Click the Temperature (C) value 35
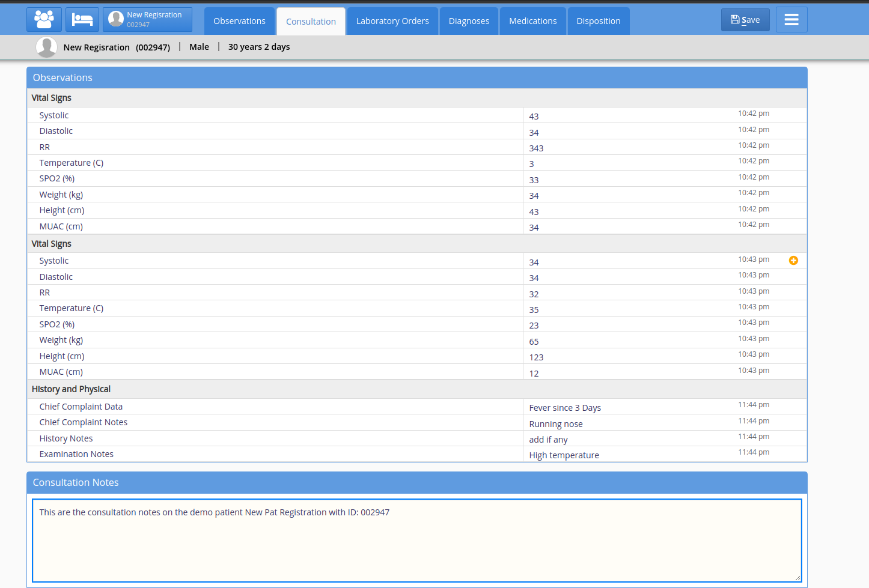 pos(534,310)
